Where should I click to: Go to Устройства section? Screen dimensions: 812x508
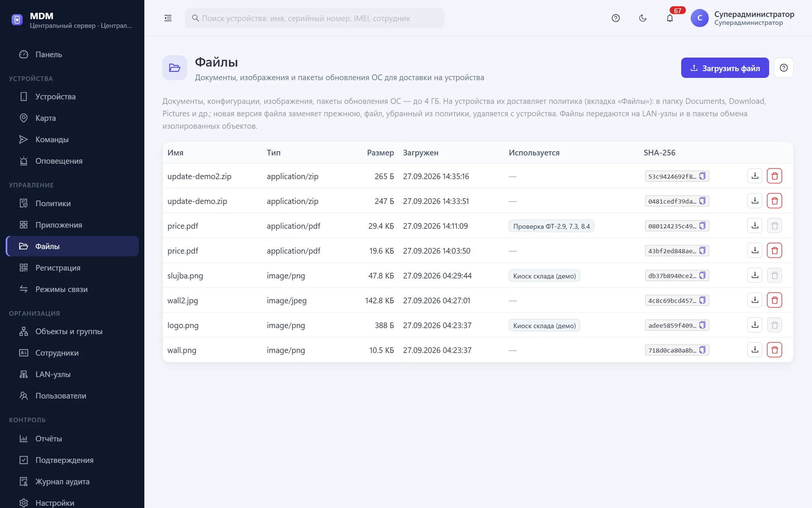pyautogui.click(x=72, y=96)
